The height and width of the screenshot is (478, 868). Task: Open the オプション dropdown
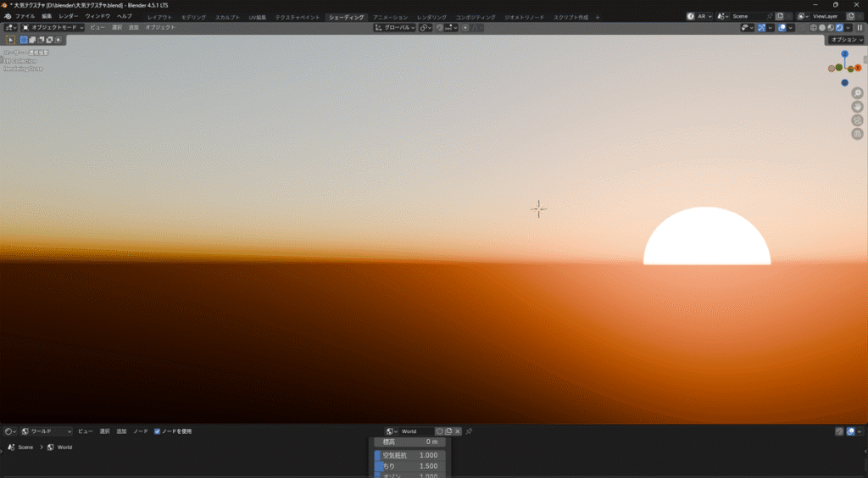[847, 40]
